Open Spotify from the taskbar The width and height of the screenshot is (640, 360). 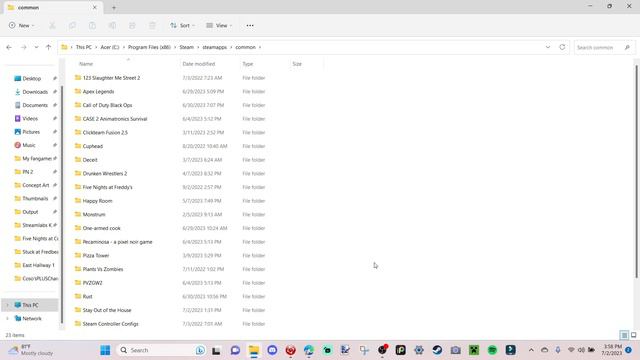pyautogui.click(x=492, y=350)
